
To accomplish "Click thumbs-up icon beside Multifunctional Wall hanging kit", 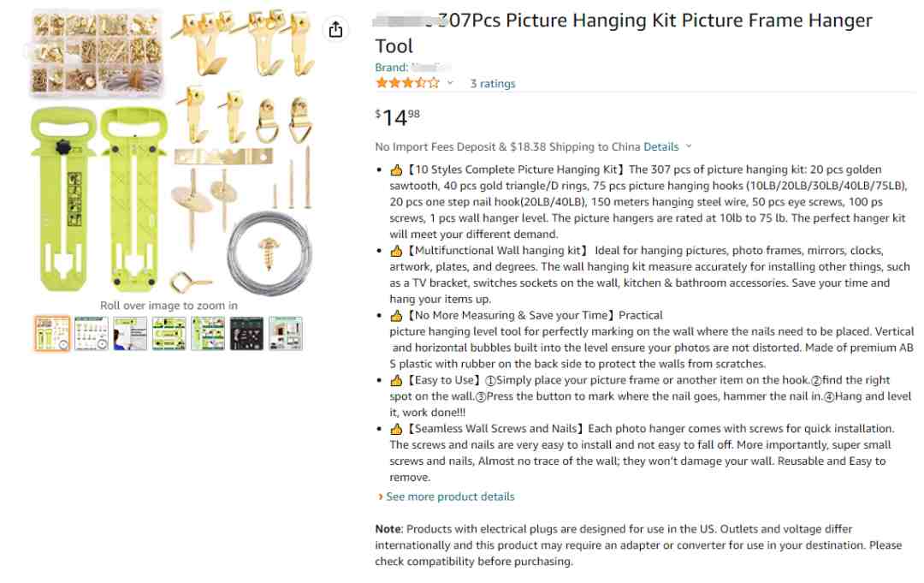I will (x=396, y=251).
